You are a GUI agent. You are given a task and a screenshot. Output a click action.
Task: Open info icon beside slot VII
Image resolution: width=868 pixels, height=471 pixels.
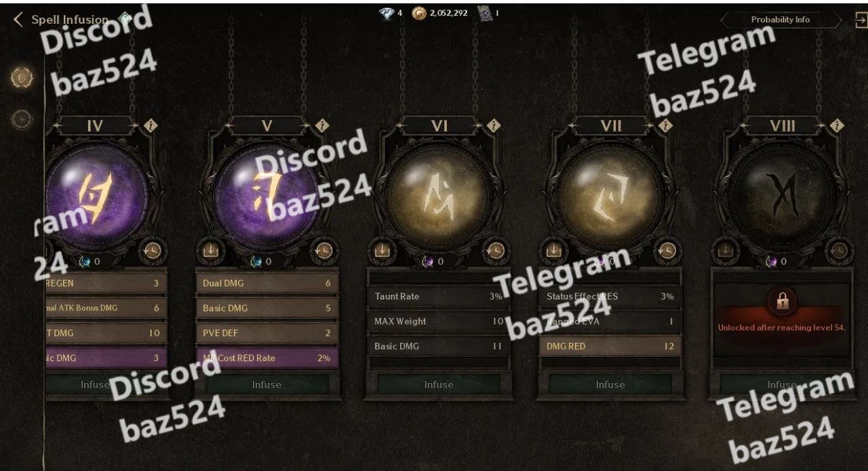[x=666, y=125]
